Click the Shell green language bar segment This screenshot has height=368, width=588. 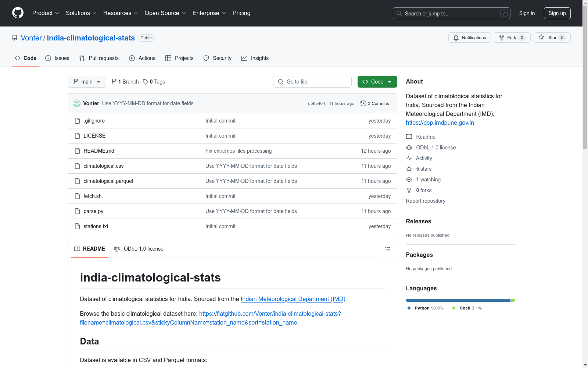pyautogui.click(x=513, y=300)
